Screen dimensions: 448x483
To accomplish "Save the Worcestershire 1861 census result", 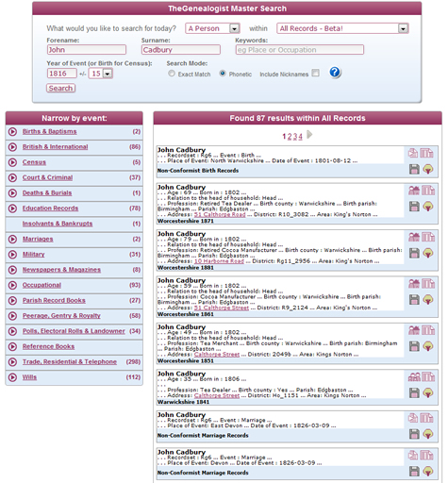I will point(414,299).
